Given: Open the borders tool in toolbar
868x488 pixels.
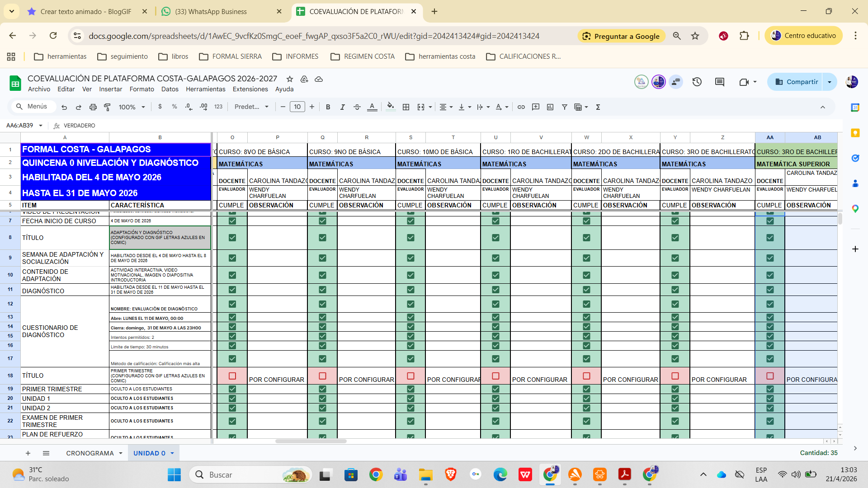Looking at the screenshot, I should (x=406, y=107).
